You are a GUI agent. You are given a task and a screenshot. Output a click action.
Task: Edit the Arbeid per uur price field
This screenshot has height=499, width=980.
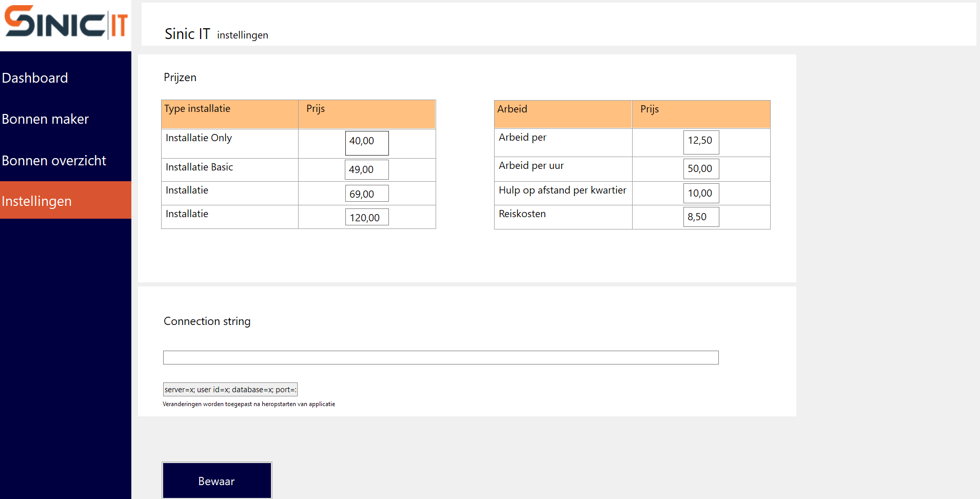coord(701,168)
